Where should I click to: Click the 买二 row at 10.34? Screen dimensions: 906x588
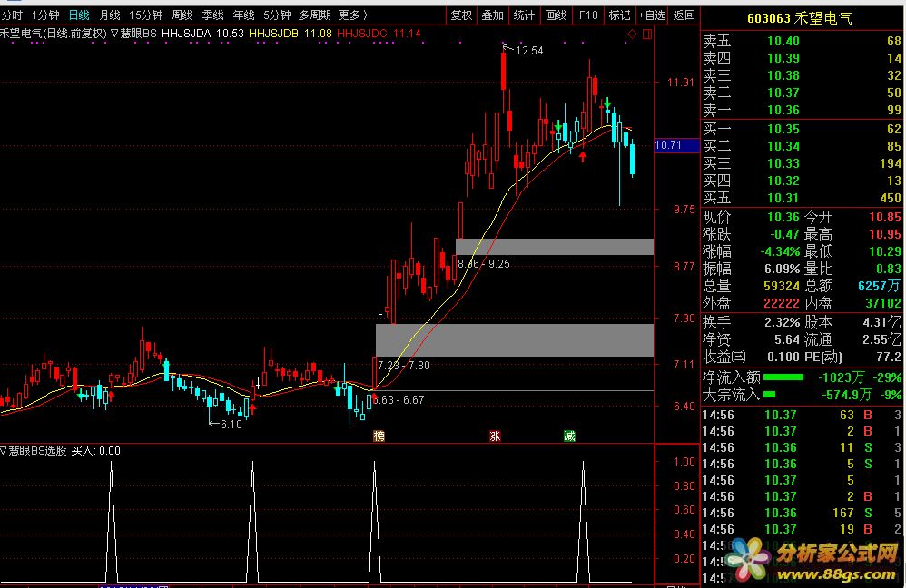coord(803,146)
